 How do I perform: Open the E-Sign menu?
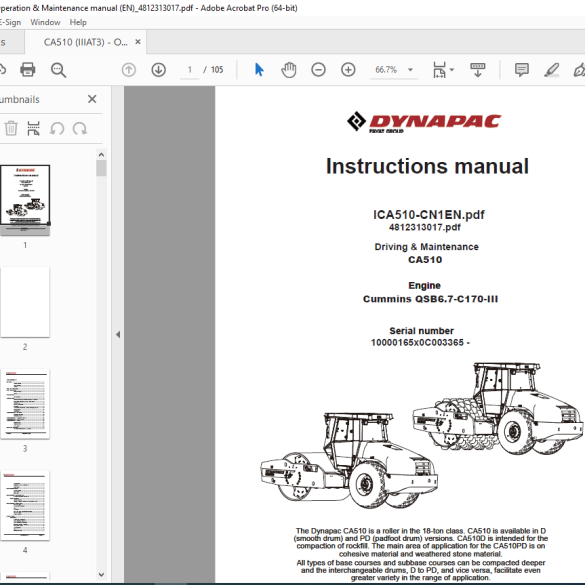point(10,22)
